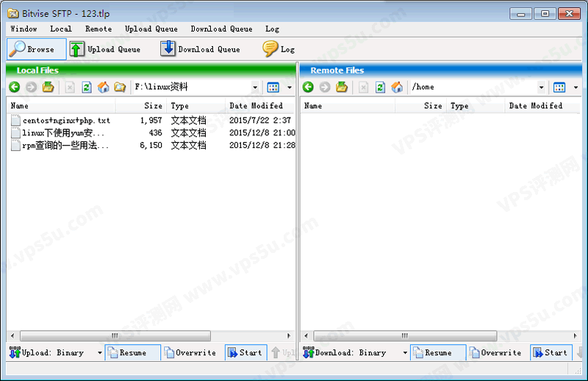The width and height of the screenshot is (588, 381).
Task: Toggle download Start option
Action: click(x=551, y=352)
